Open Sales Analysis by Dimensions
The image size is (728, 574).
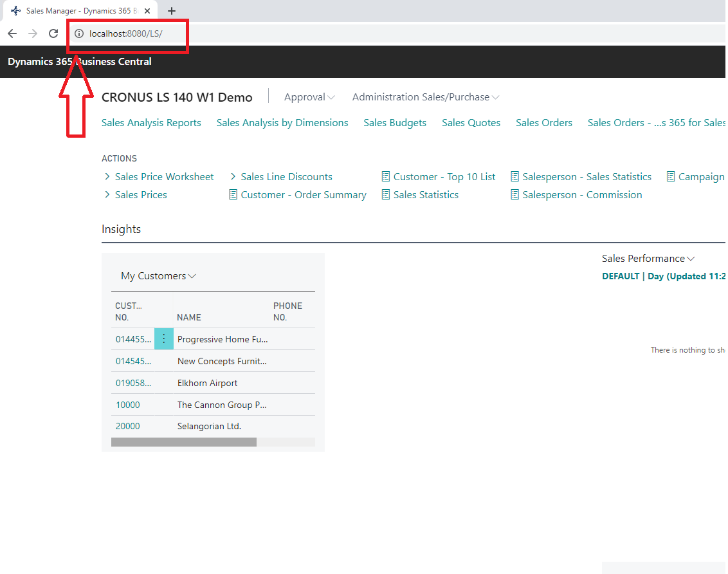coord(282,123)
